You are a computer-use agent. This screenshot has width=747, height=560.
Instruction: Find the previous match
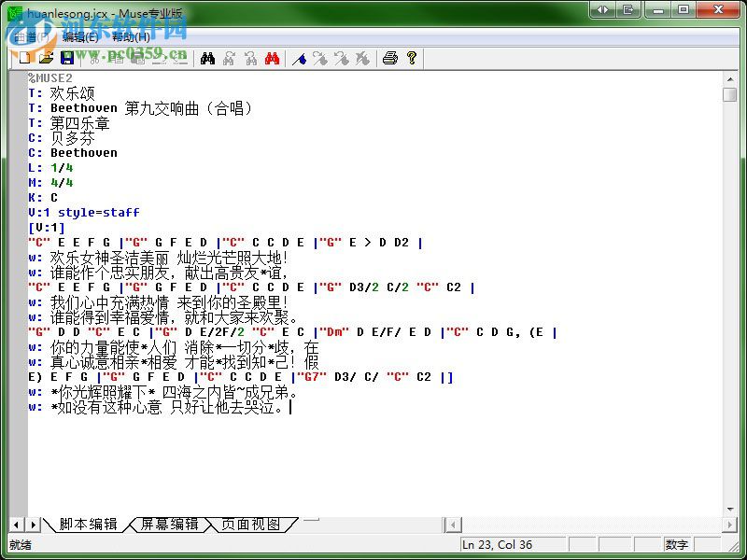click(250, 58)
